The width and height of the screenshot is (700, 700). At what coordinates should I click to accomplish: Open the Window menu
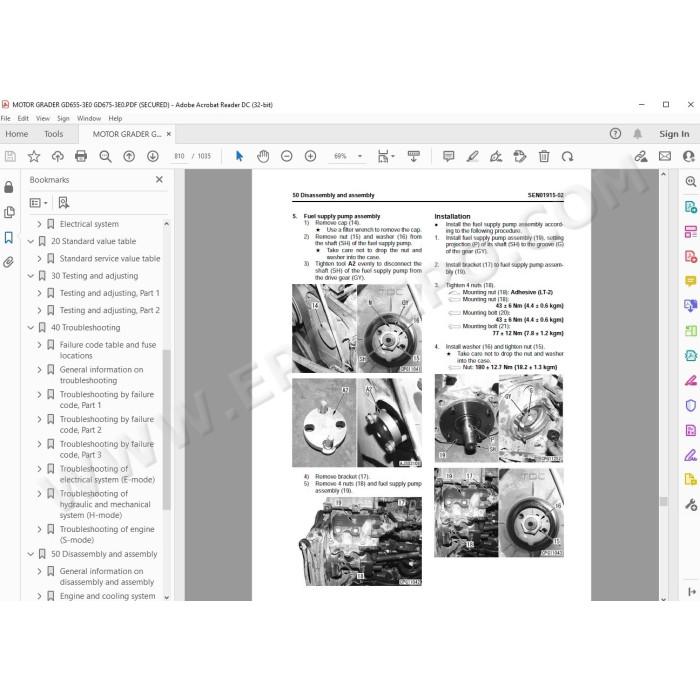(x=89, y=118)
